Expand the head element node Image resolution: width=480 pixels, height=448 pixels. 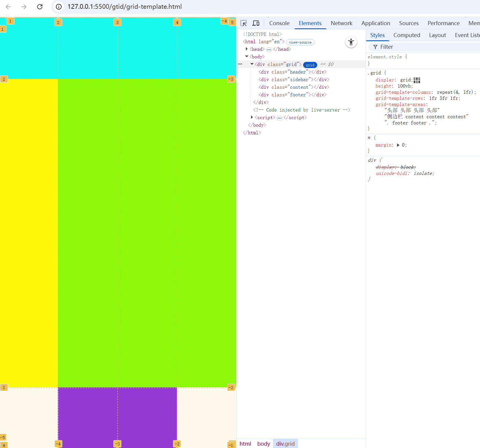coord(247,49)
